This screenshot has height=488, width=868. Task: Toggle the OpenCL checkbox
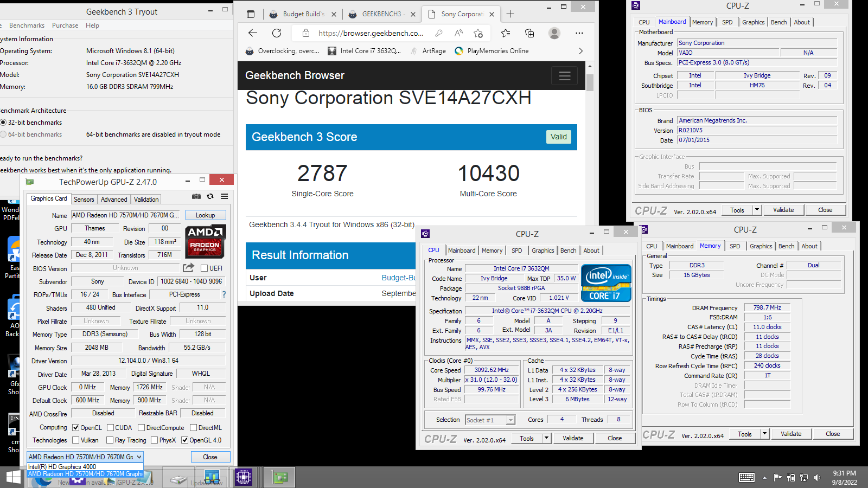pos(76,427)
